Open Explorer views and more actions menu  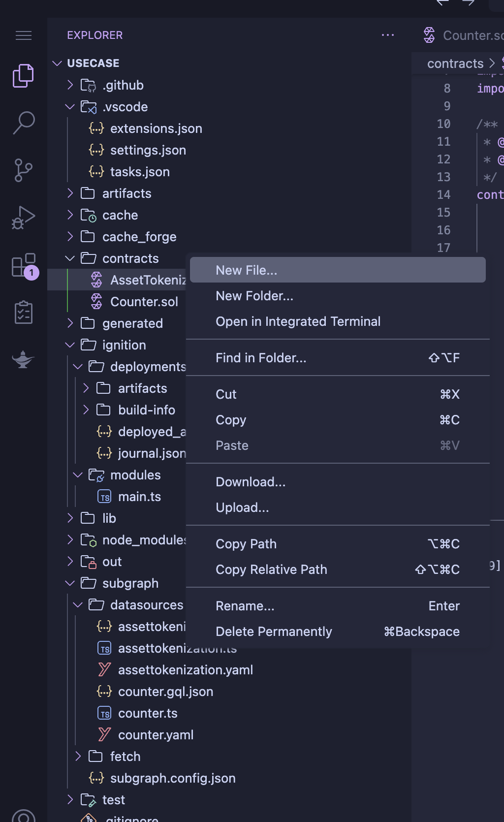click(388, 35)
